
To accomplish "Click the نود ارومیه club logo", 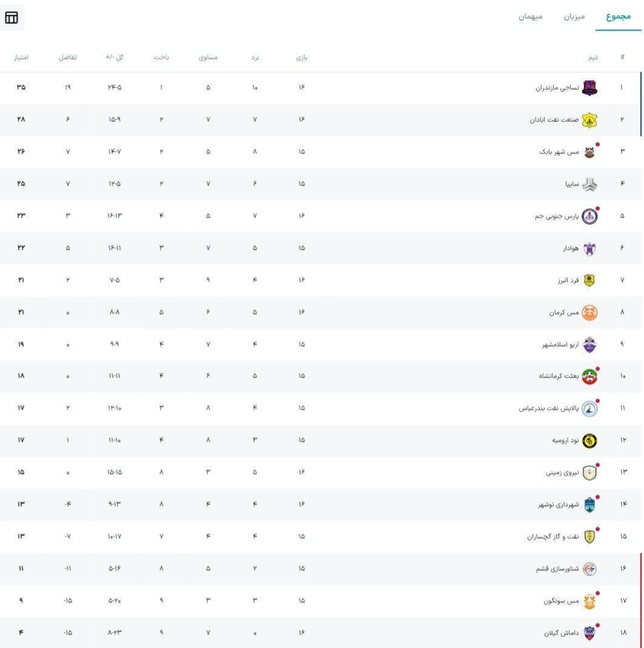I will click(589, 441).
